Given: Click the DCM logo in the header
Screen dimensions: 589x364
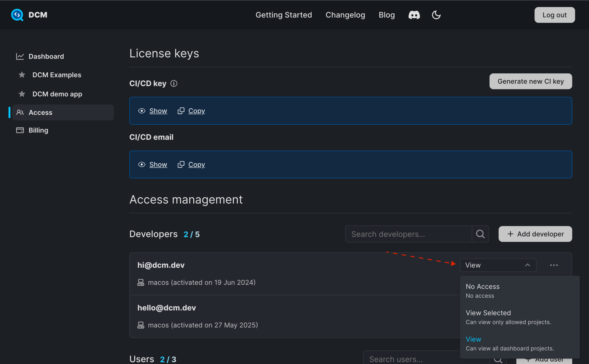Looking at the screenshot, I should coord(17,15).
